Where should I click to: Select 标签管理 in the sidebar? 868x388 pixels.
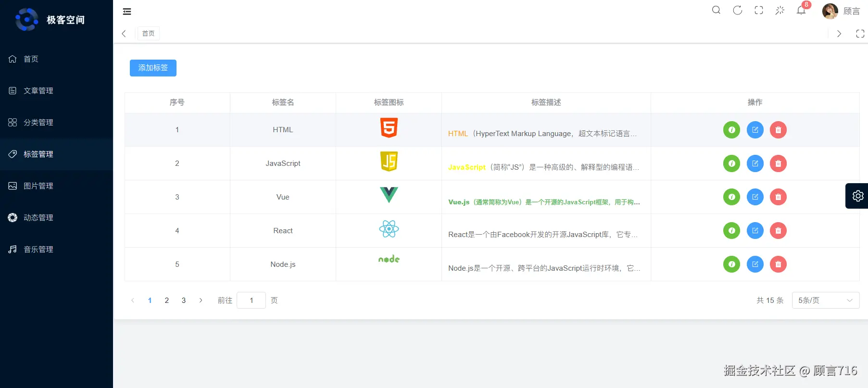click(56, 154)
